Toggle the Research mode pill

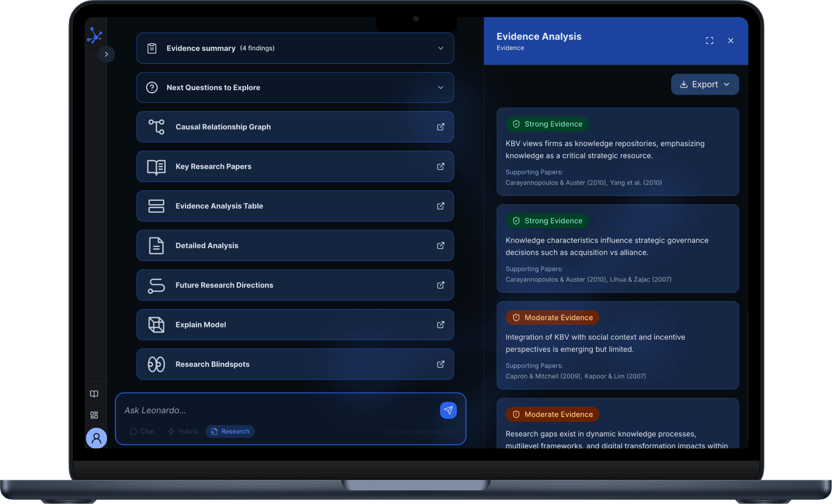click(230, 431)
